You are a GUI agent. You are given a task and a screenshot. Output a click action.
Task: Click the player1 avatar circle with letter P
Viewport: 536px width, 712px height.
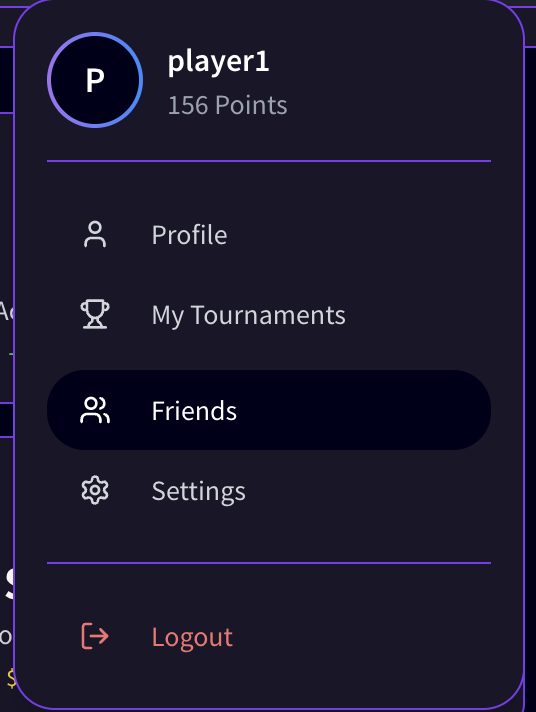tap(95, 80)
